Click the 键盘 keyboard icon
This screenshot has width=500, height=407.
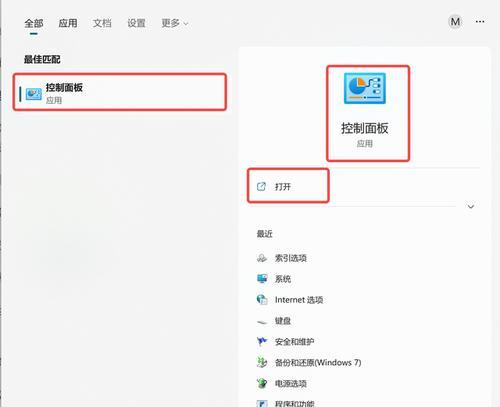tap(262, 322)
